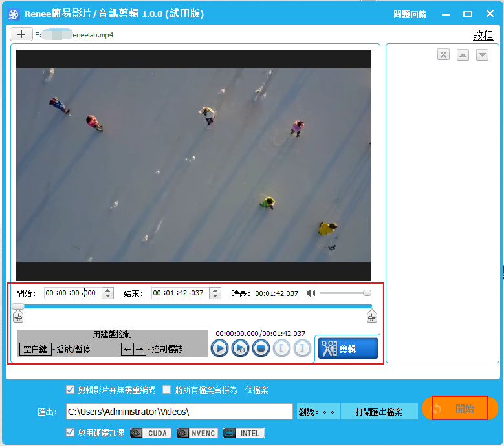Screen dimensions: 504x446
Task: Click the Renee app logo icon
Action: click(x=14, y=14)
